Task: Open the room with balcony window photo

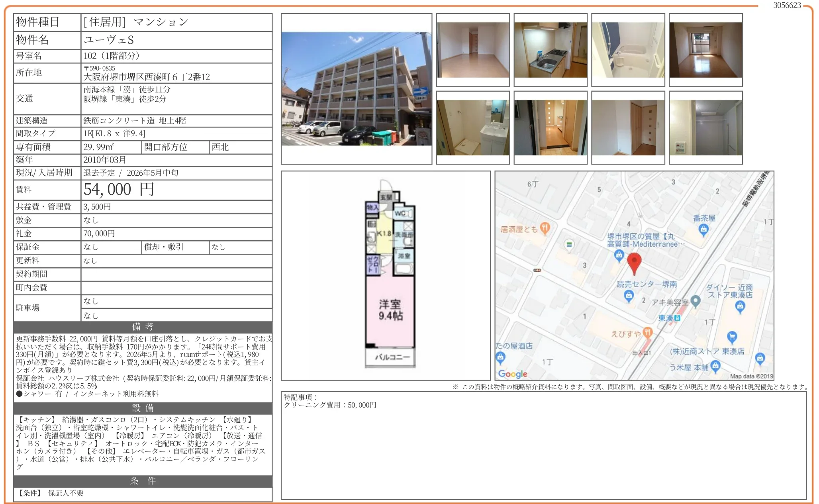Action: 705,50
